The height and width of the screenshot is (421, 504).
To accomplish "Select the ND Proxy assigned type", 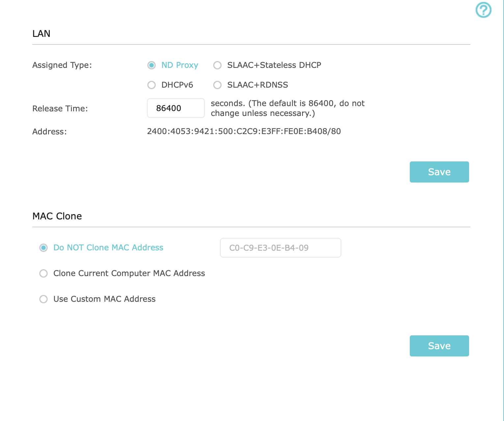I will (152, 65).
